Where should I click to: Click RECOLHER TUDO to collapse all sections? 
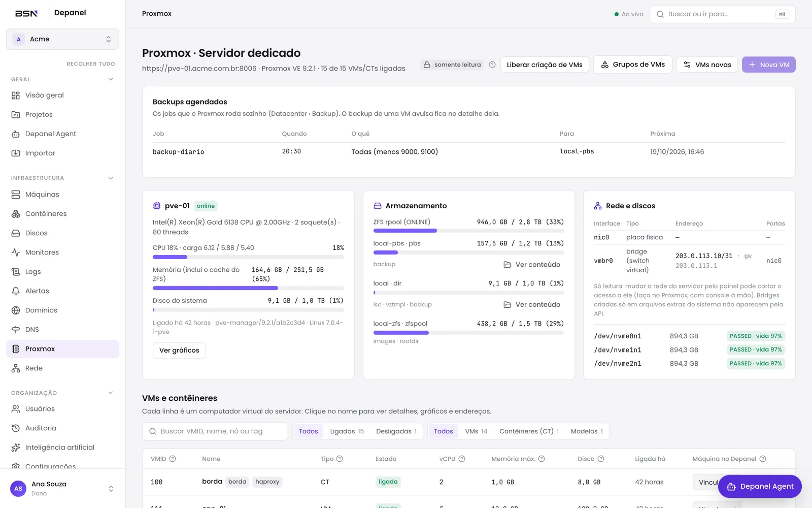coord(91,64)
